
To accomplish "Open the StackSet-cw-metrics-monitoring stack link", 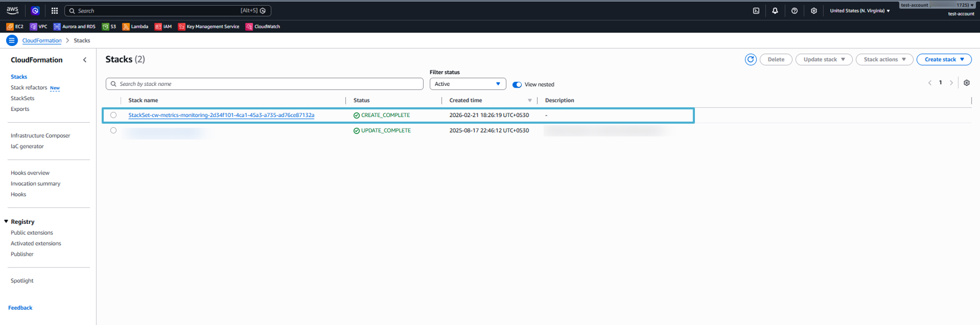I will tap(221, 115).
